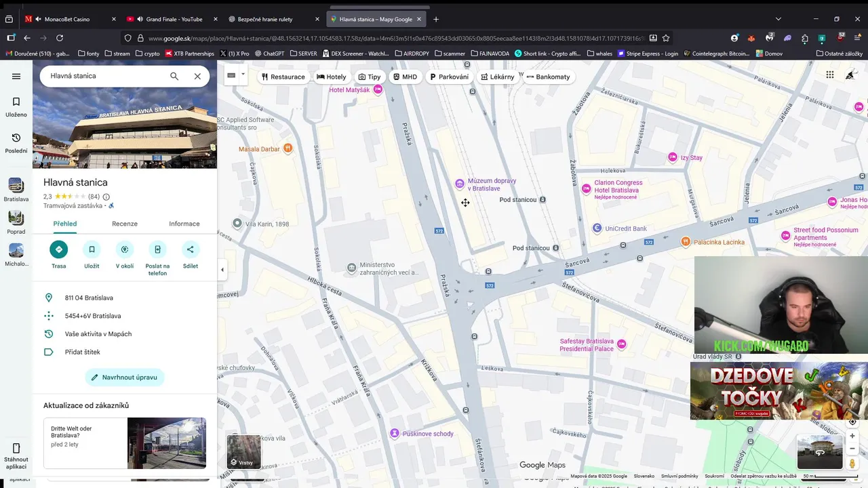This screenshot has height=488, width=868.
Task: Go back in browser history
Action: tap(27, 38)
